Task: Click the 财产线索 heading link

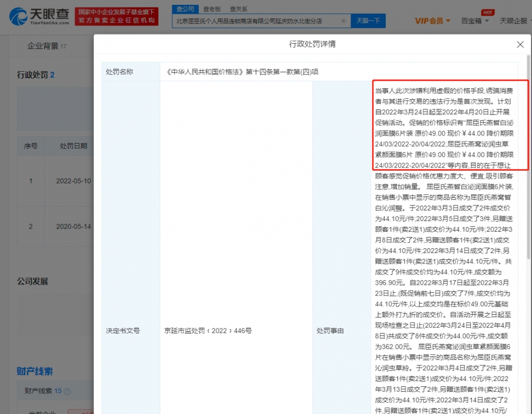Action: click(35, 371)
